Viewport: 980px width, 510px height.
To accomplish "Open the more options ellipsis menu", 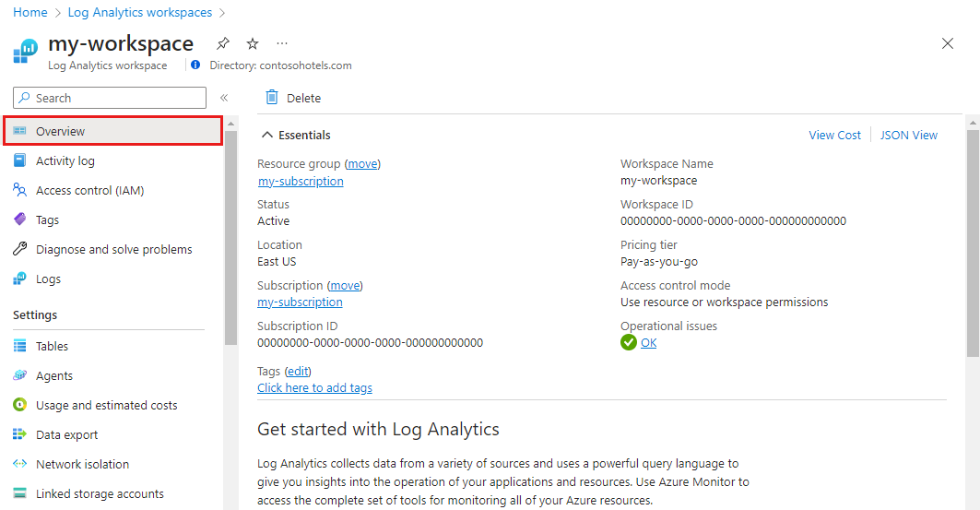I will coord(282,43).
